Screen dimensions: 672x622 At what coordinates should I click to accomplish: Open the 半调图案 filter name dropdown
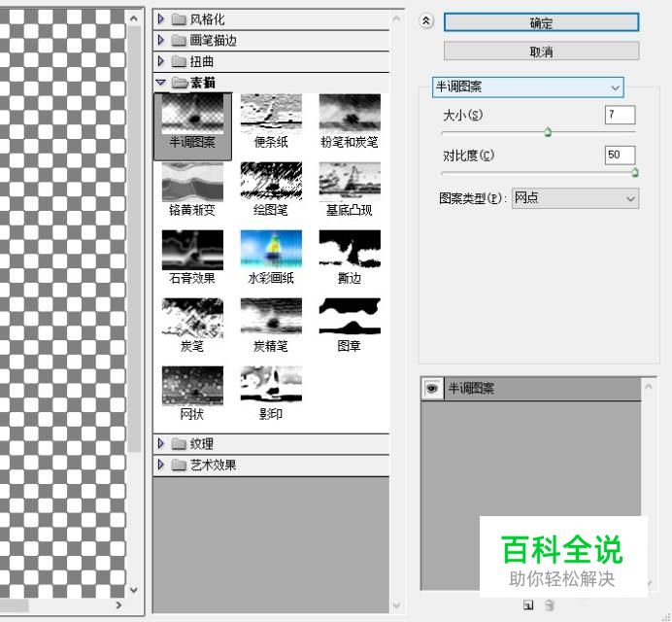click(x=527, y=87)
